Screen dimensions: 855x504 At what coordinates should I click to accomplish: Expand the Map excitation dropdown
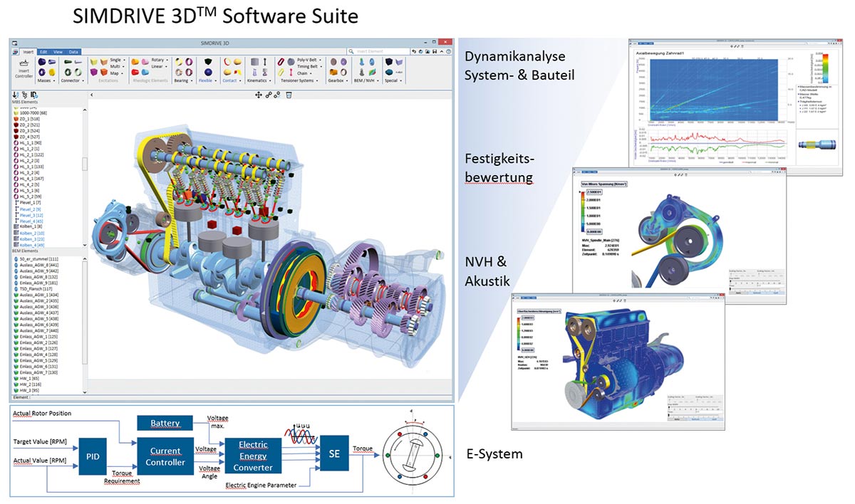click(x=117, y=73)
